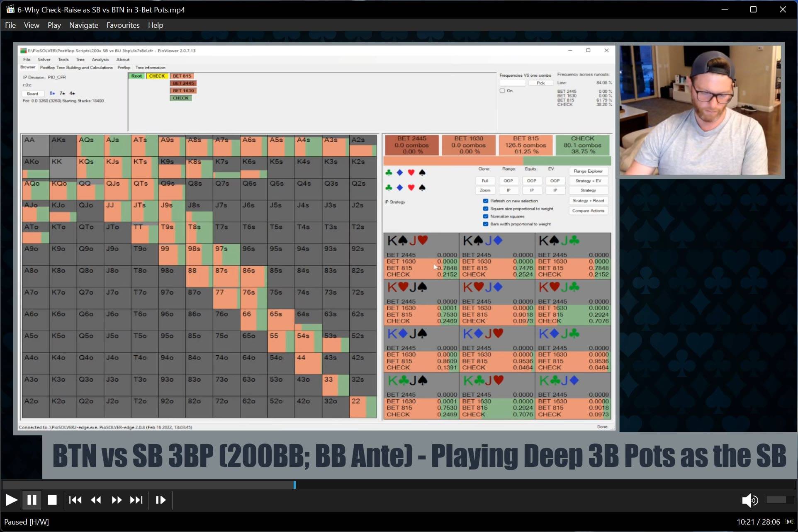Disable Normalize squares

click(486, 216)
